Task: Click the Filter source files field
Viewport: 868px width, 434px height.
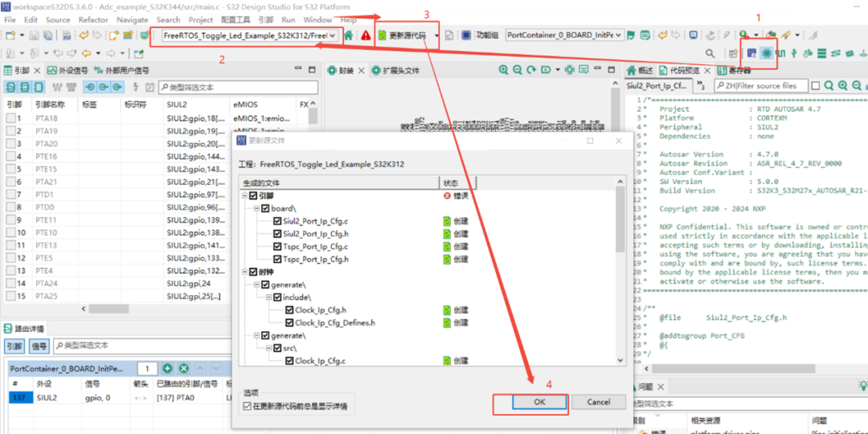Action: [x=760, y=86]
